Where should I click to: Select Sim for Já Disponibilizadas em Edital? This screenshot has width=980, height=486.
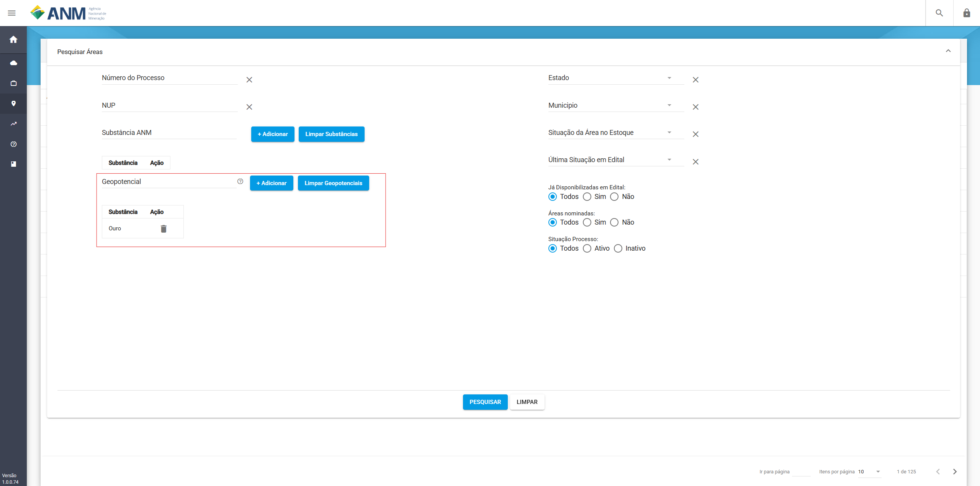[x=587, y=197]
